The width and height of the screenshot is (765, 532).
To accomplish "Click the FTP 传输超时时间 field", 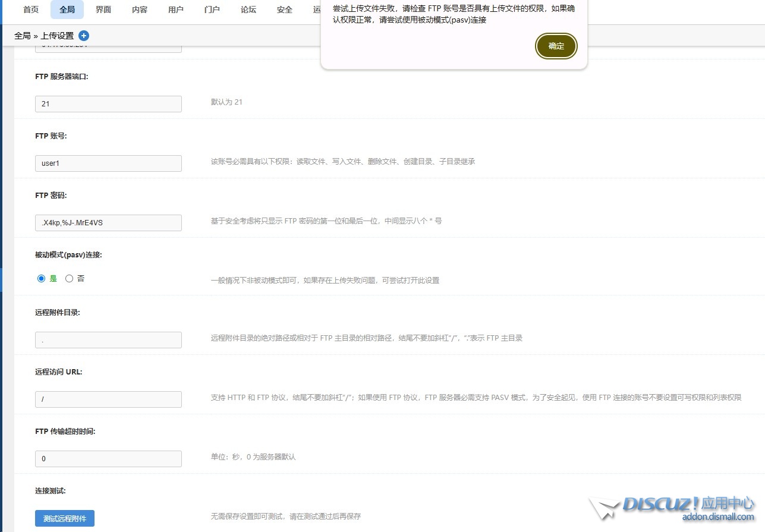I will coord(108,459).
